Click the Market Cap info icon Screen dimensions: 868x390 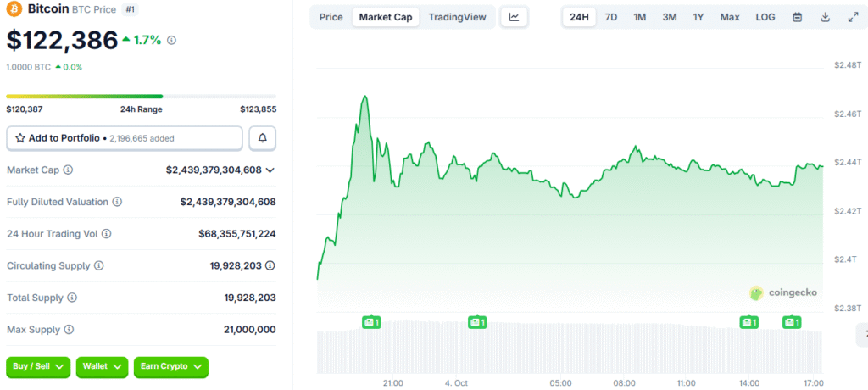click(x=68, y=170)
